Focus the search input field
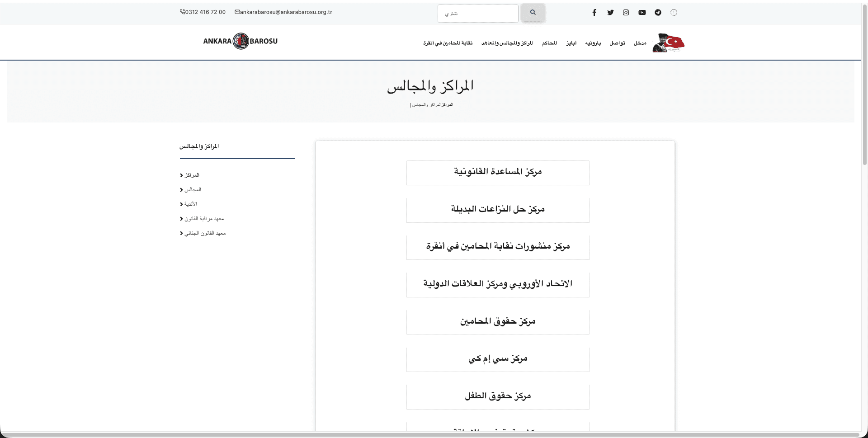868x438 pixels. coord(478,14)
